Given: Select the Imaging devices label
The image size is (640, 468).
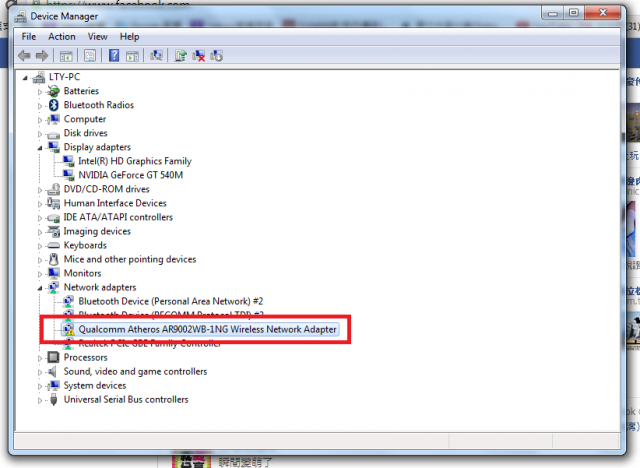Looking at the screenshot, I should tap(97, 231).
